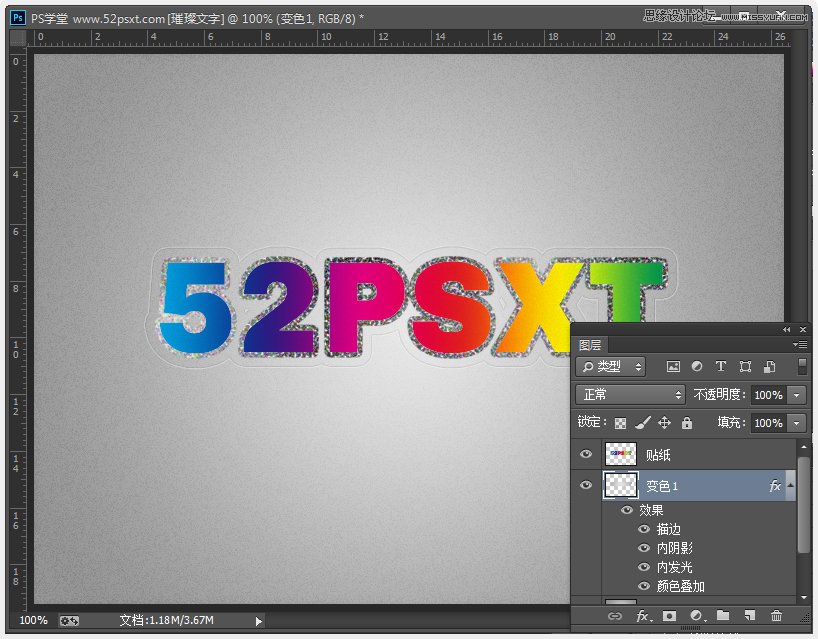Click the 变色 1 layer thumbnail
The width and height of the screenshot is (818, 639).
tap(621, 485)
